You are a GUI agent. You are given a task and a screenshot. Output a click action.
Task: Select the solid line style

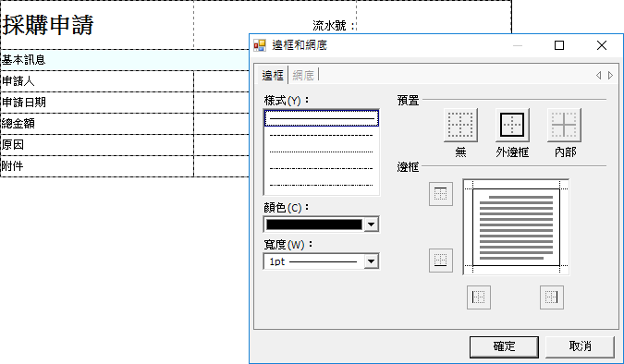pos(322,118)
